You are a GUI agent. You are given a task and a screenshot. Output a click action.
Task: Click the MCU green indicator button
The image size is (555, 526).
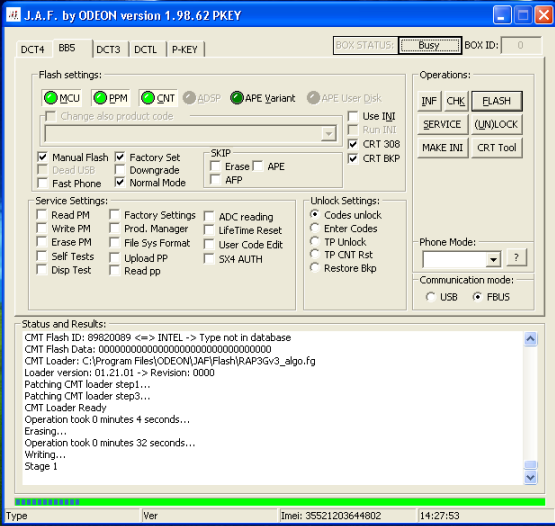tap(62, 98)
